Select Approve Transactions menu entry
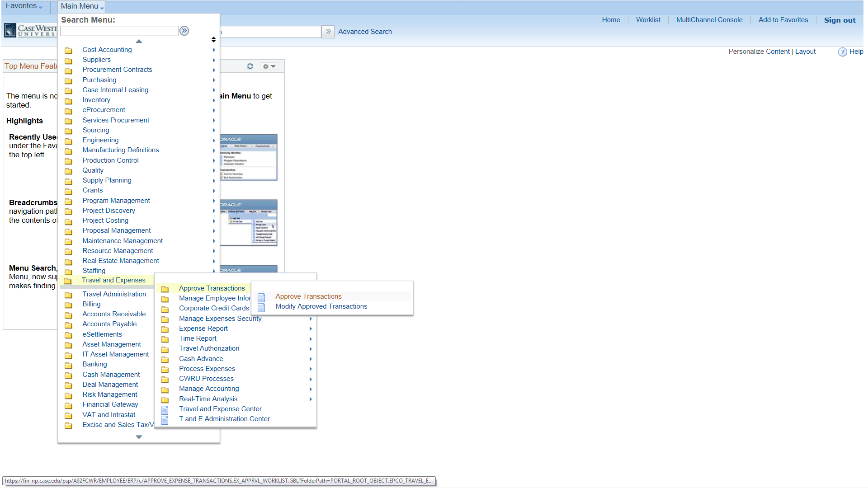 click(x=308, y=296)
